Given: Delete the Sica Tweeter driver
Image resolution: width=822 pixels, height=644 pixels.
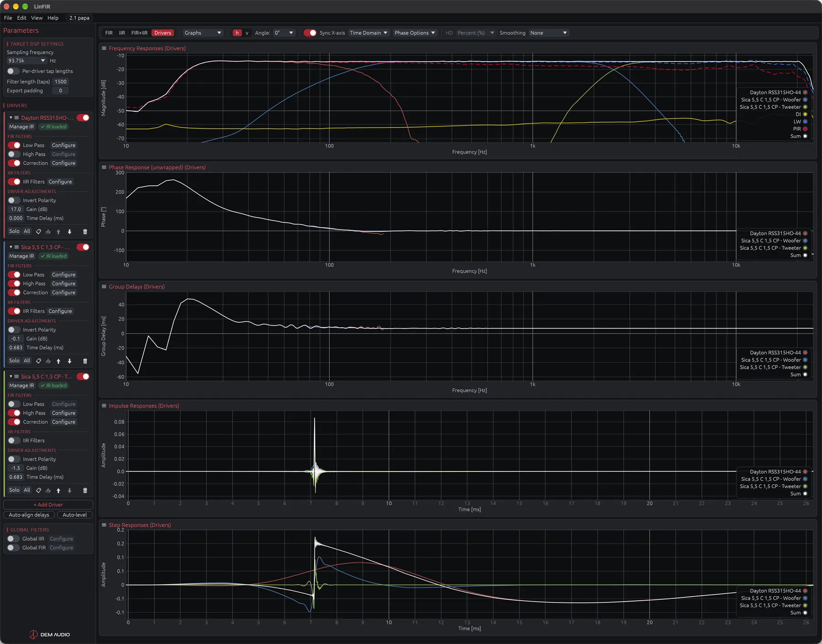Looking at the screenshot, I should coord(85,490).
